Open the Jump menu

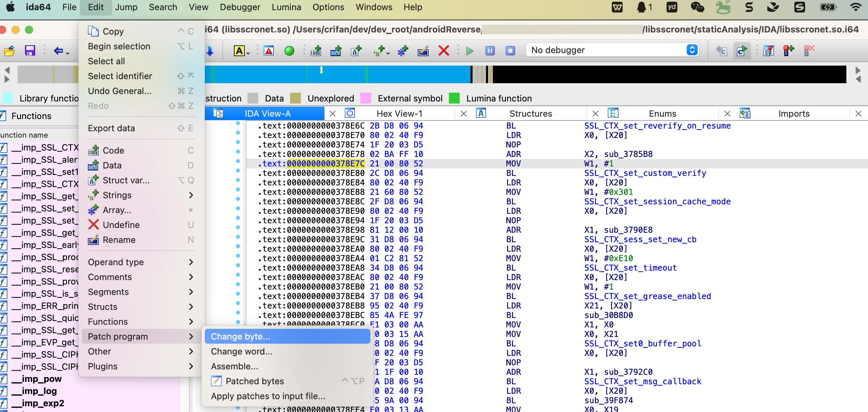pos(126,7)
